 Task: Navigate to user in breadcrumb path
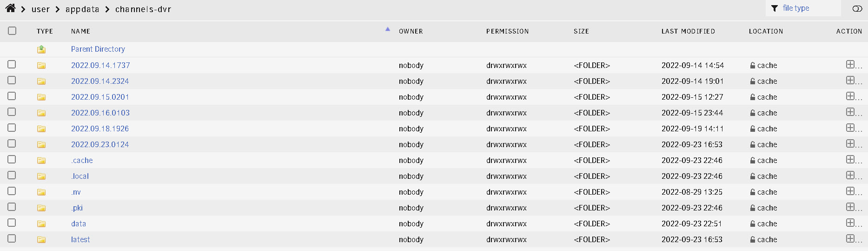click(40, 9)
